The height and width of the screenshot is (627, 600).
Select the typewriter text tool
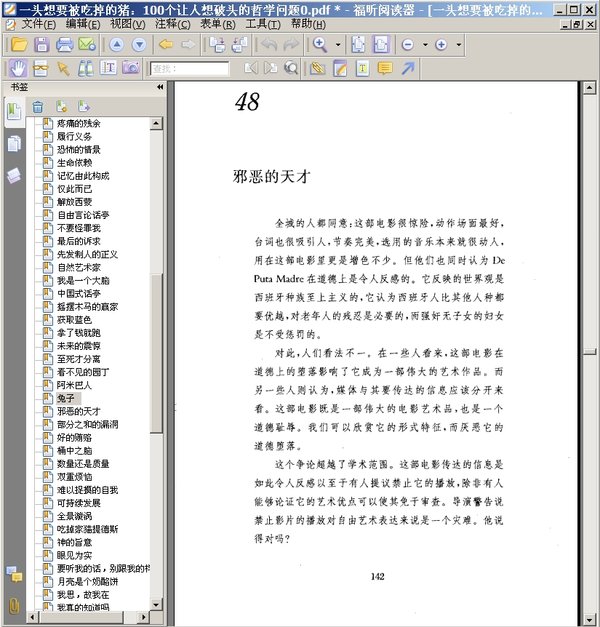362,68
